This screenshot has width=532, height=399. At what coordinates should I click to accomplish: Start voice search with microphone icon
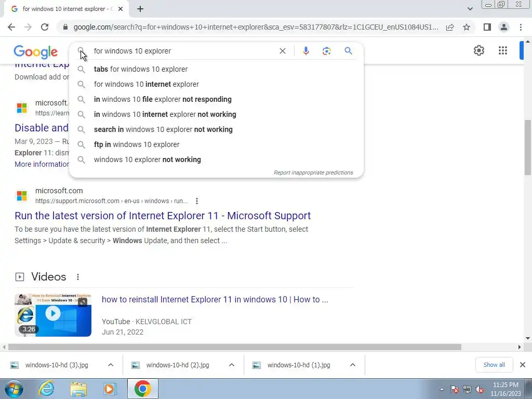[x=305, y=51]
